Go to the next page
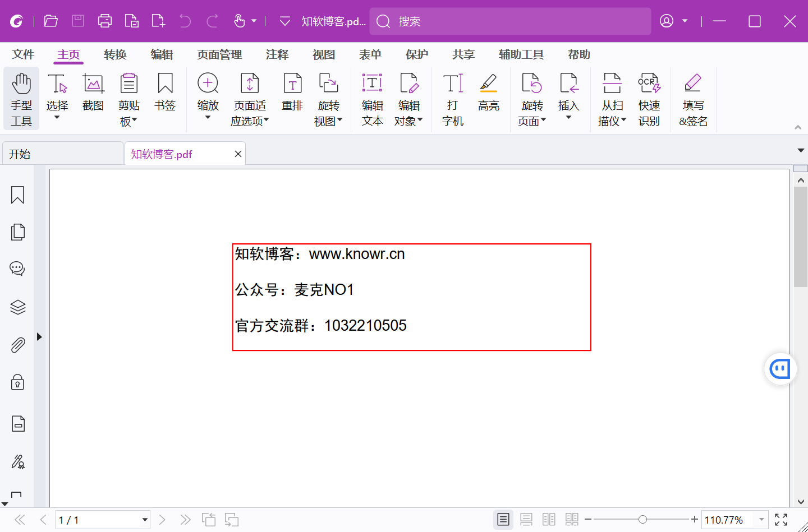This screenshot has width=808, height=532. coord(162,520)
